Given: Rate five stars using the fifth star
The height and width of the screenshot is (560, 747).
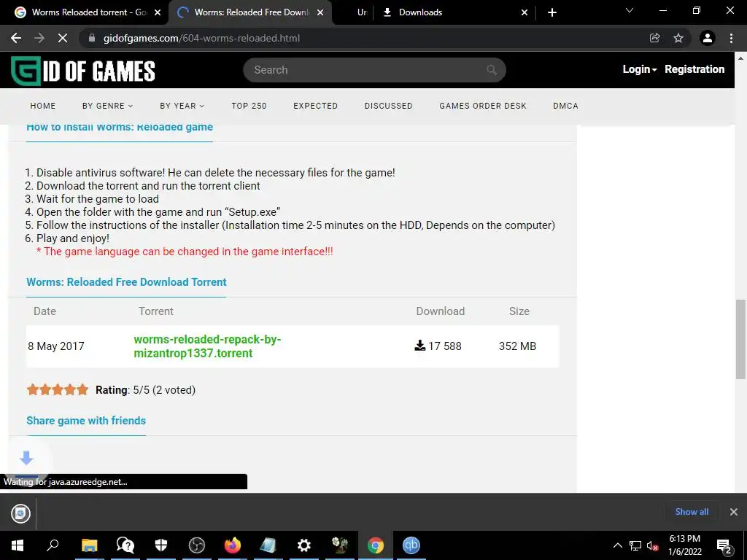Looking at the screenshot, I should 82,389.
